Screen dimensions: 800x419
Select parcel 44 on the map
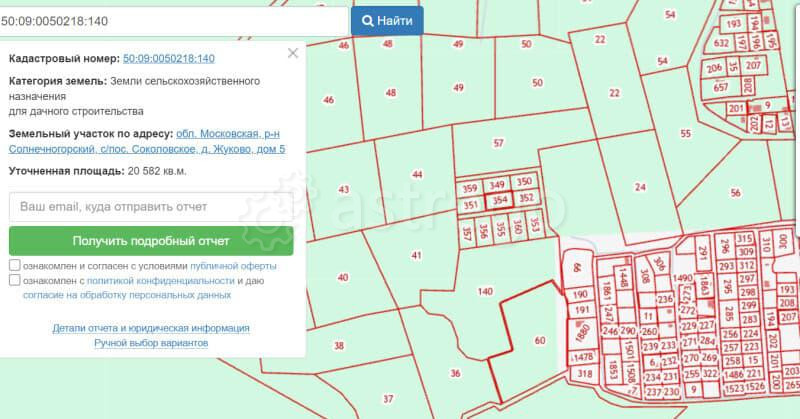417,175
